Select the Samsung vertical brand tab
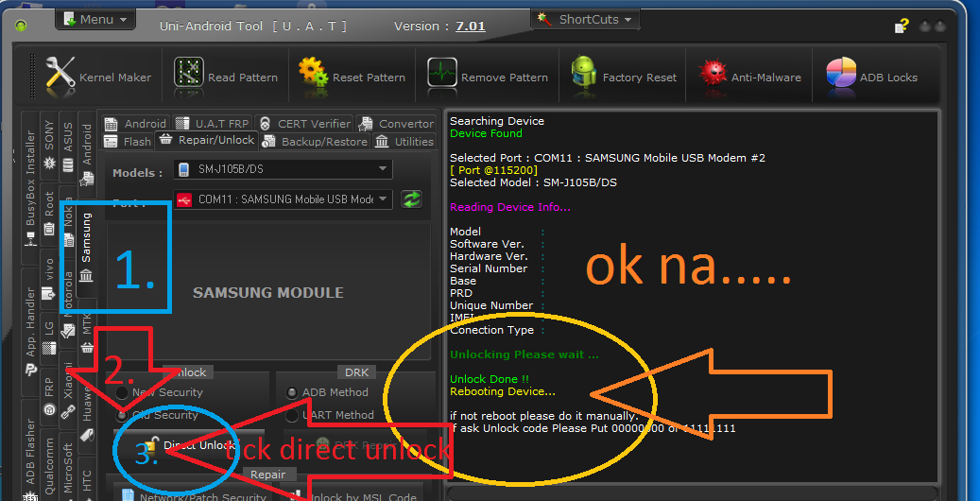Viewport: 980px width, 501px height. (86, 248)
